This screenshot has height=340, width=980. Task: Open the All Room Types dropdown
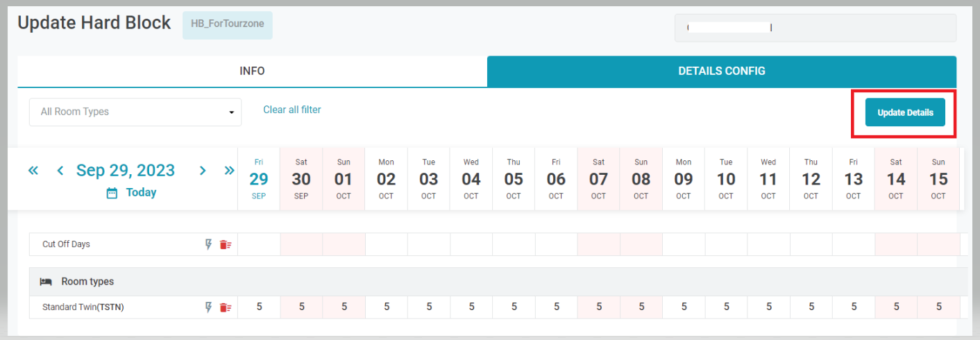click(135, 112)
